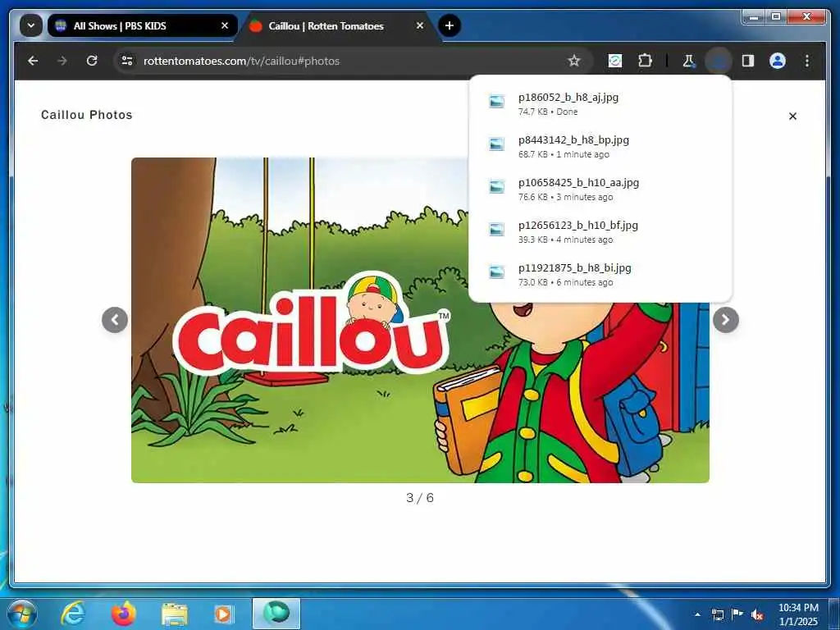Close the Caillou Rotten Tomatoes tab

pyautogui.click(x=420, y=25)
